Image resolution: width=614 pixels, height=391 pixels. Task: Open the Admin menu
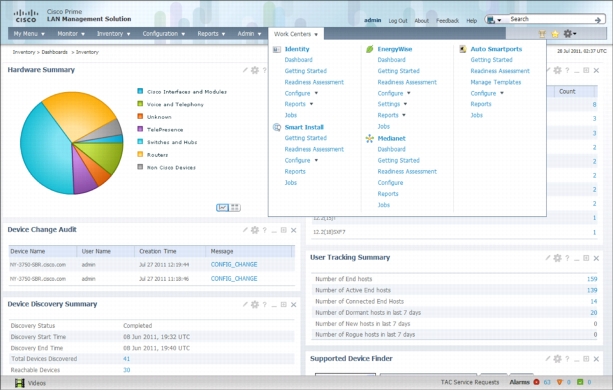point(249,34)
